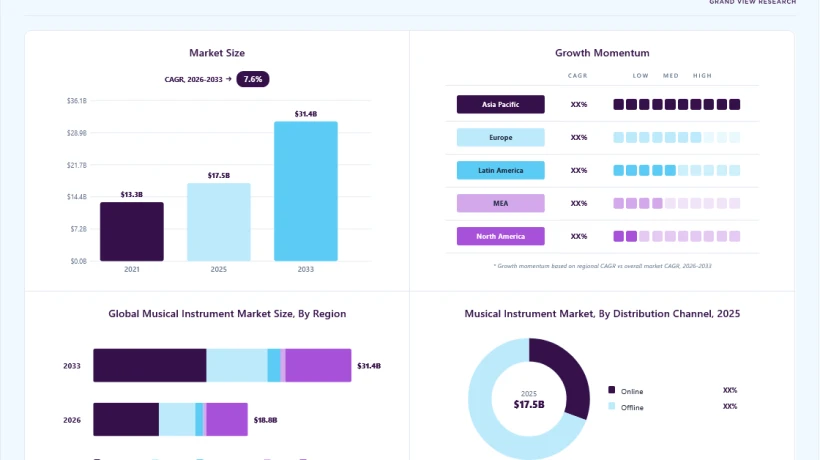Click the "$14.4B" y-axis label

(77, 197)
